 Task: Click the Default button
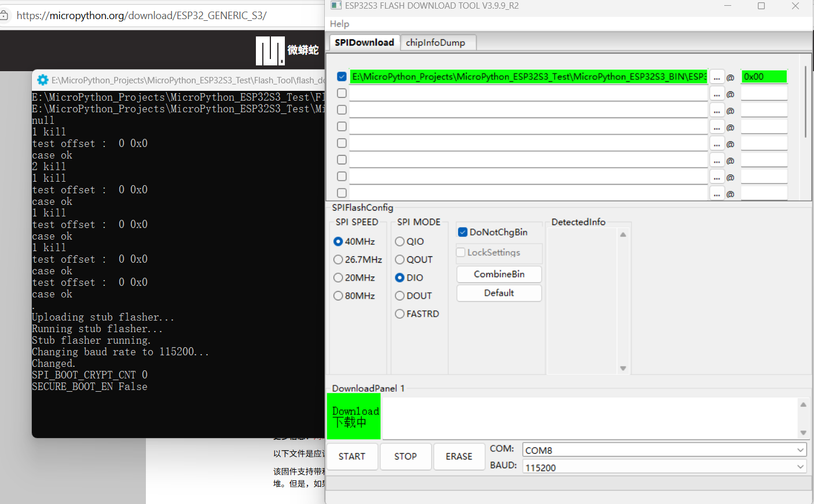click(499, 293)
